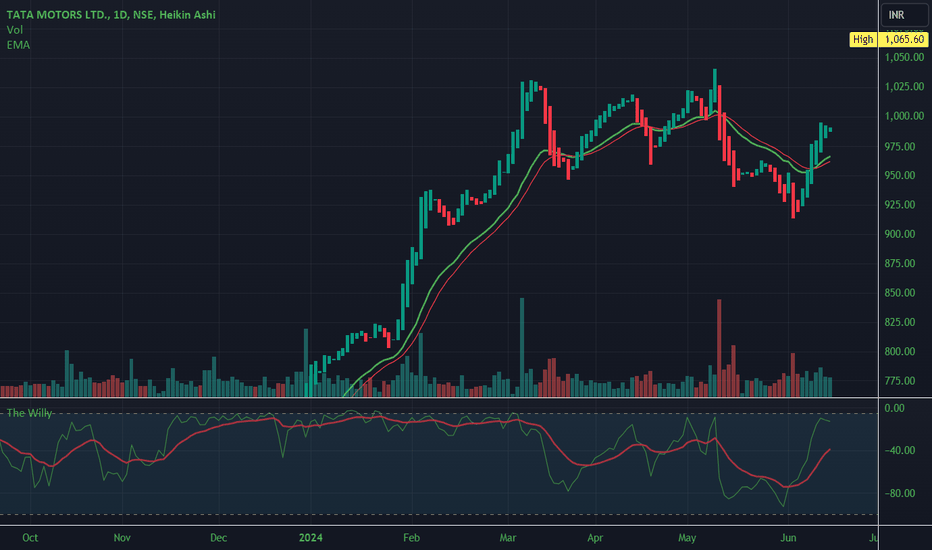Click the 0.00 Willy scale value
The height and width of the screenshot is (550, 932).
click(x=895, y=408)
